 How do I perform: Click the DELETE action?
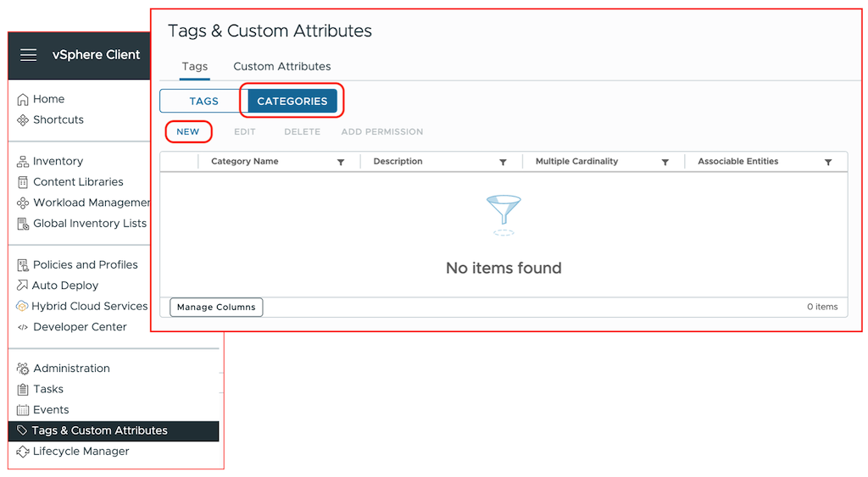click(x=303, y=131)
